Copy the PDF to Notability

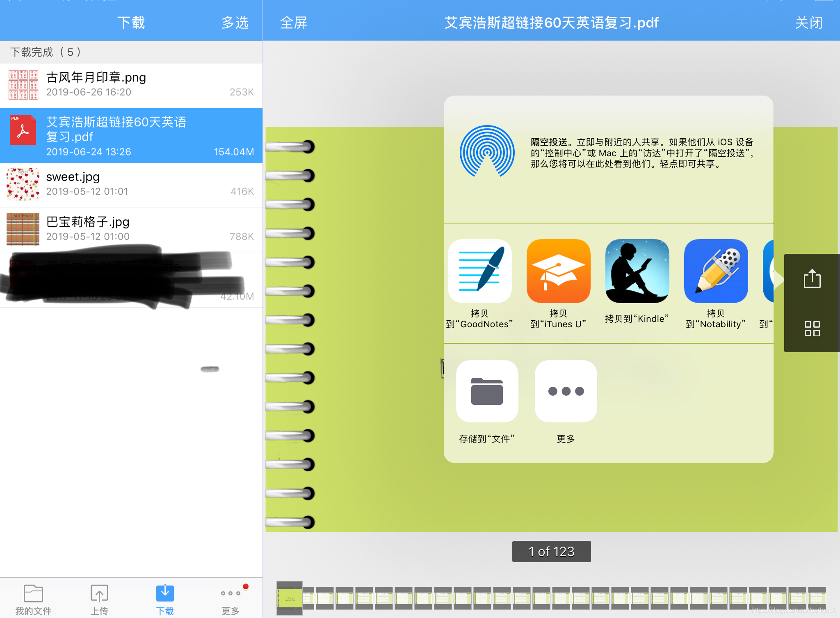[x=716, y=271]
